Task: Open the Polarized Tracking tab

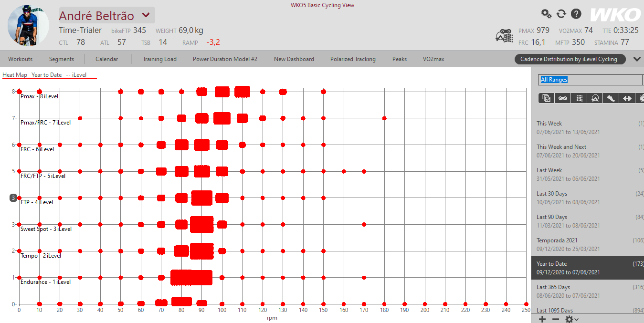Action: click(353, 59)
